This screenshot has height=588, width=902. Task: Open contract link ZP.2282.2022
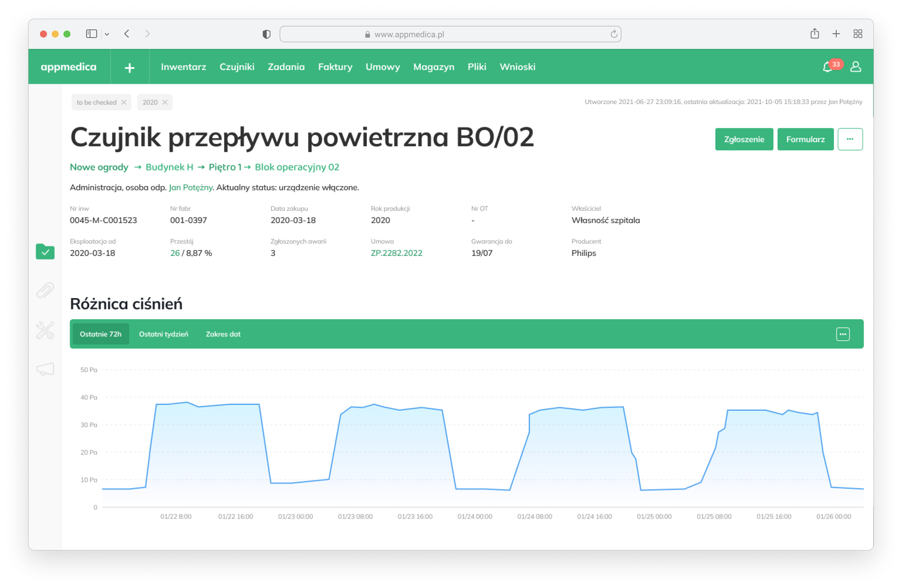click(x=396, y=253)
